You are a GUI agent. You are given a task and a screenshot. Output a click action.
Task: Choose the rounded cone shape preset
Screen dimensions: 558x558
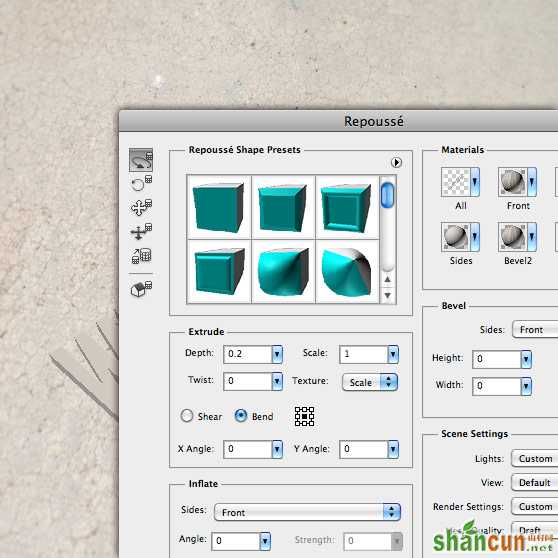(x=347, y=272)
